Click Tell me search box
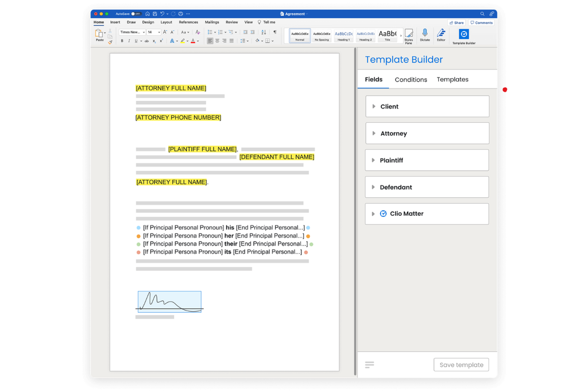Image resolution: width=588 pixels, height=392 pixels. coord(266,22)
